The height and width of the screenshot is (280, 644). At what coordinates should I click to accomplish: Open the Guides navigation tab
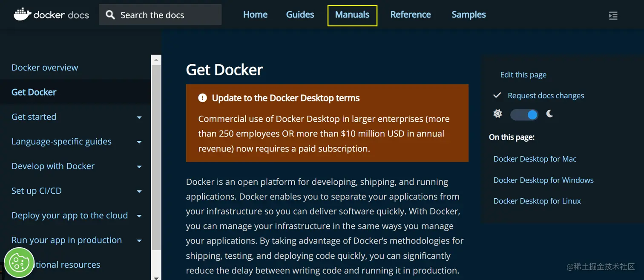click(300, 15)
